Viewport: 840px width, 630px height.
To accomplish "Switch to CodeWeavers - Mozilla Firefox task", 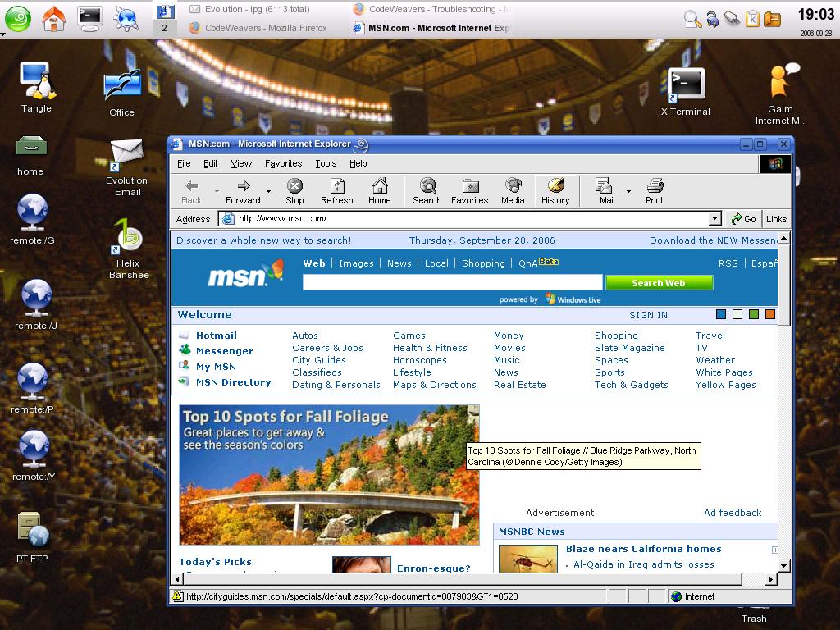I will [258, 28].
